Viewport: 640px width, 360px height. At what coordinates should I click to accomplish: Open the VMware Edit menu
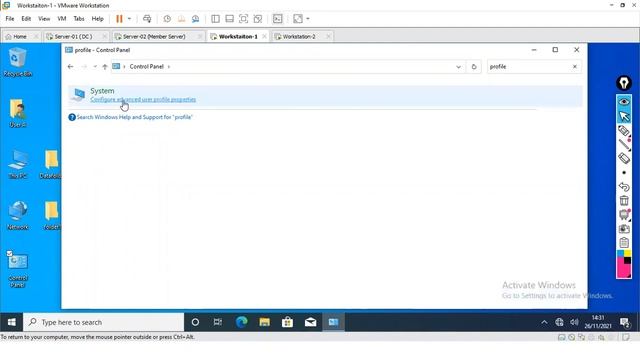[x=26, y=19]
